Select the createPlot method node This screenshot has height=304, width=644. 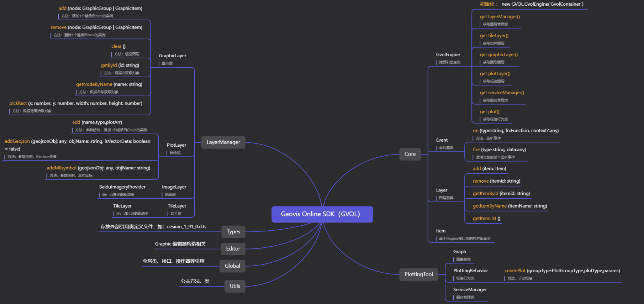click(562, 274)
